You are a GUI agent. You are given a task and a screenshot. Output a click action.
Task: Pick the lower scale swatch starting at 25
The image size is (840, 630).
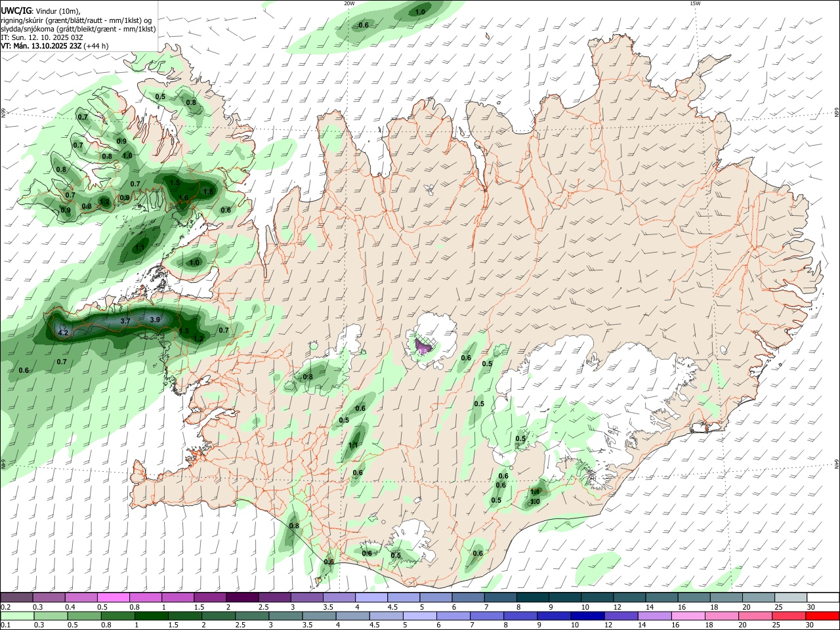(788, 616)
